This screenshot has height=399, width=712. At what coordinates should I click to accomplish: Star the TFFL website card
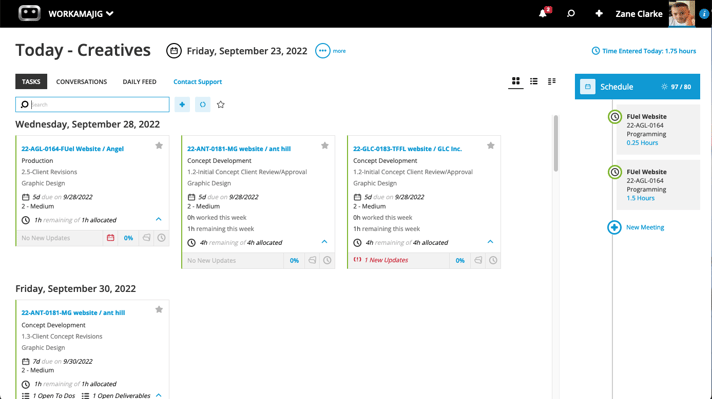490,146
